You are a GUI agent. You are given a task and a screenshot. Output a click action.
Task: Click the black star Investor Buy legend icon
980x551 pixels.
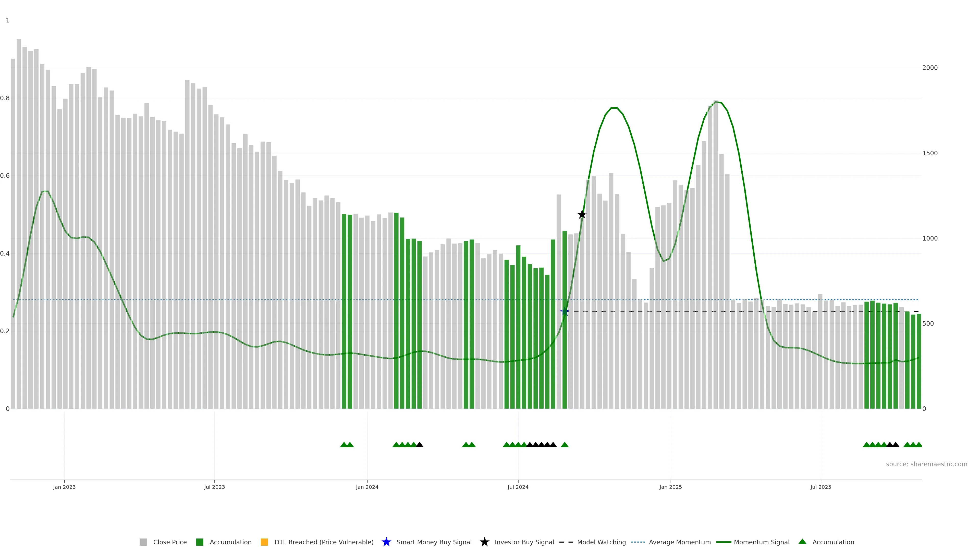click(x=484, y=542)
